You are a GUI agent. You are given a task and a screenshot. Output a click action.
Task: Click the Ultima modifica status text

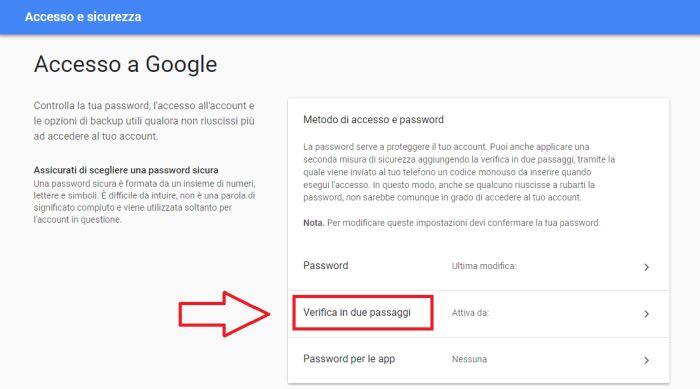point(484,266)
